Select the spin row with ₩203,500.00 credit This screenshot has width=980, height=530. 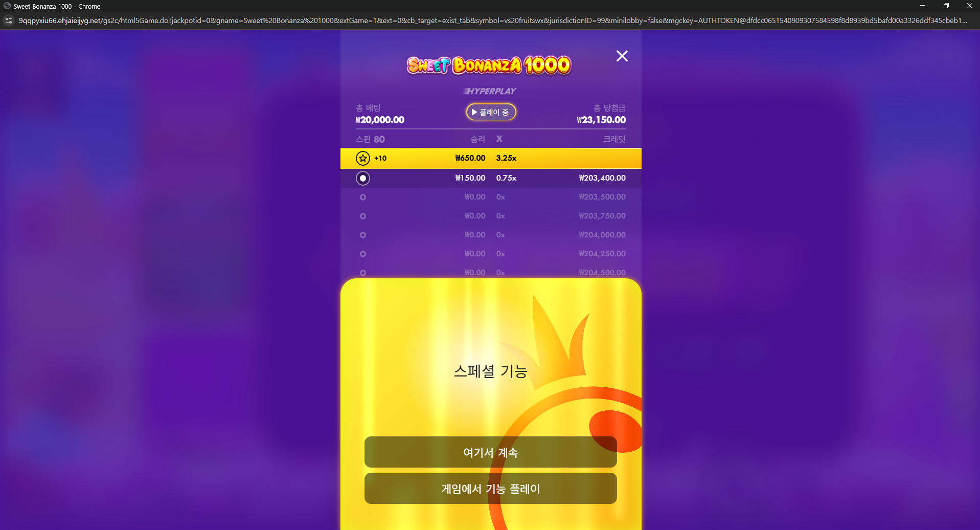pyautogui.click(x=491, y=197)
